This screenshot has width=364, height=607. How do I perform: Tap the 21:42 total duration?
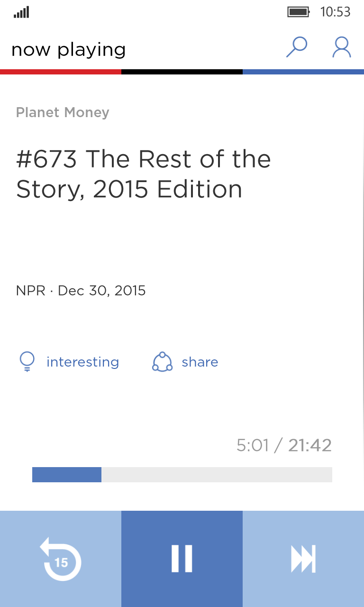pyautogui.click(x=310, y=445)
